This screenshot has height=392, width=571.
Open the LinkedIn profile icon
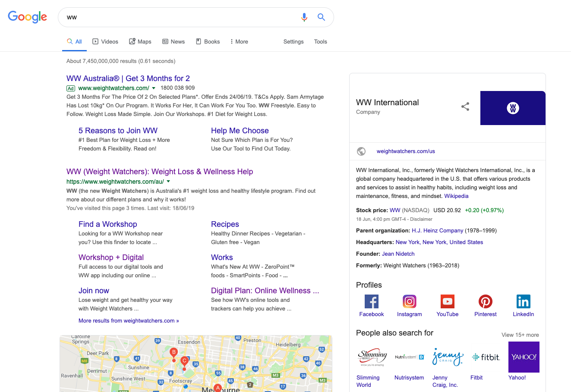(523, 301)
